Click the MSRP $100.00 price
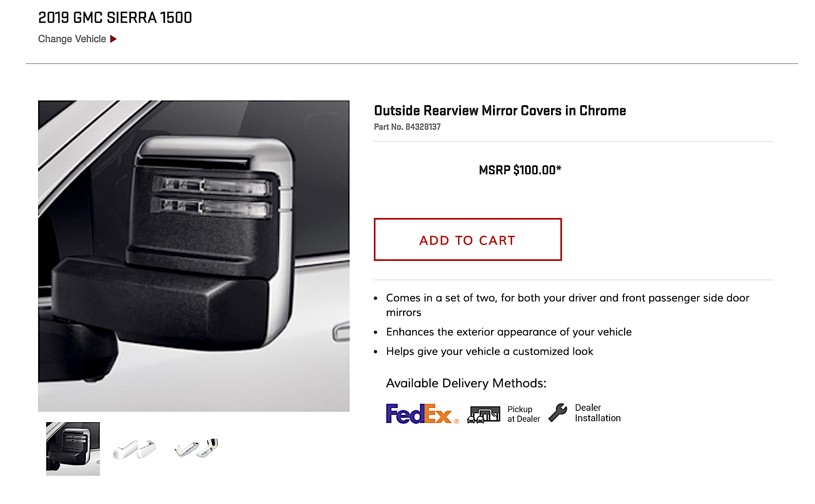This screenshot has height=504, width=815. [x=520, y=170]
